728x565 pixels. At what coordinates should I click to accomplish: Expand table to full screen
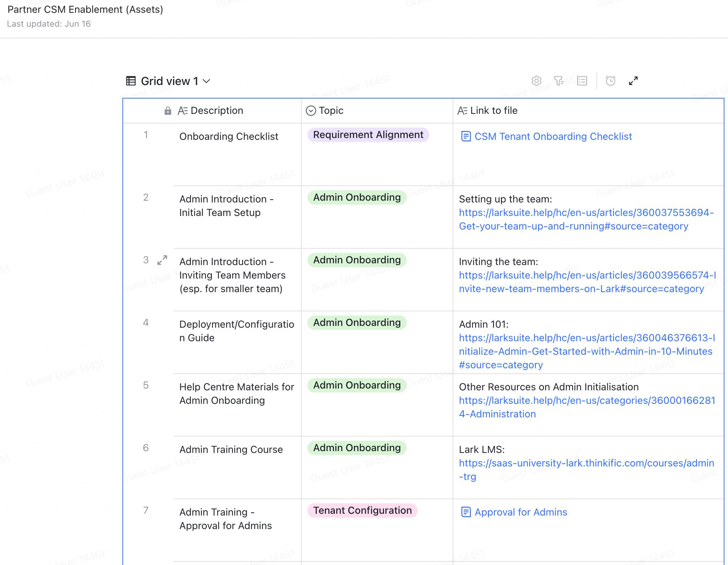pyautogui.click(x=633, y=81)
